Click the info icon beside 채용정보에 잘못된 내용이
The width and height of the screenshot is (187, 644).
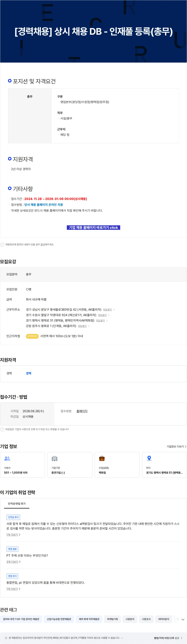tap(2, 244)
